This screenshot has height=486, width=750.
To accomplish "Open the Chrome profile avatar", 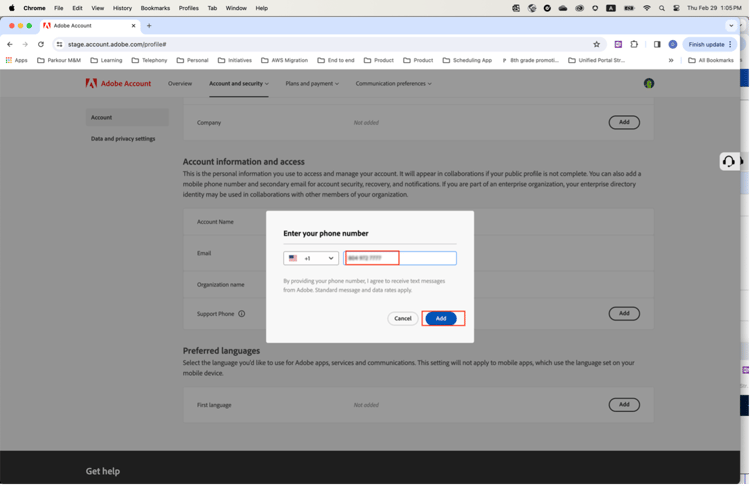I will click(673, 44).
